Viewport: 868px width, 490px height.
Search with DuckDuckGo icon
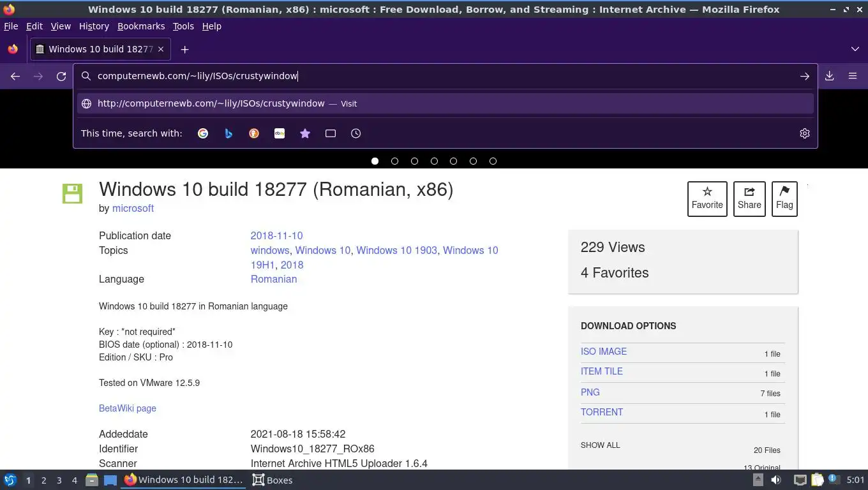(254, 133)
